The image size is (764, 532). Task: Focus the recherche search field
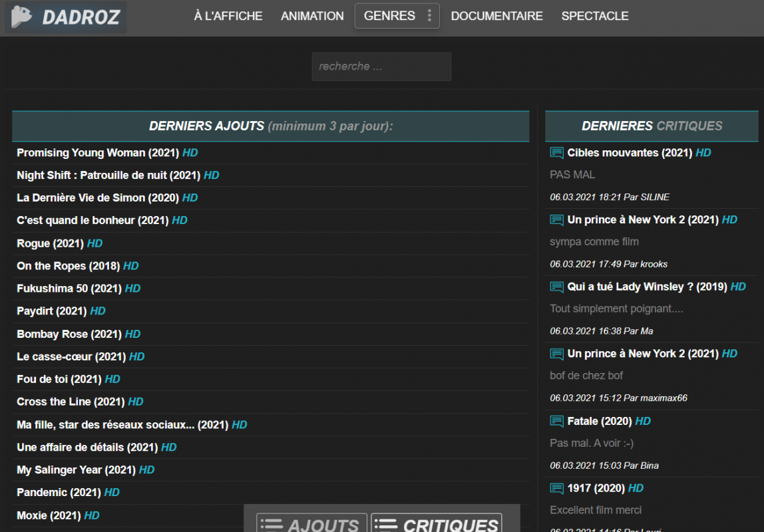pyautogui.click(x=381, y=66)
